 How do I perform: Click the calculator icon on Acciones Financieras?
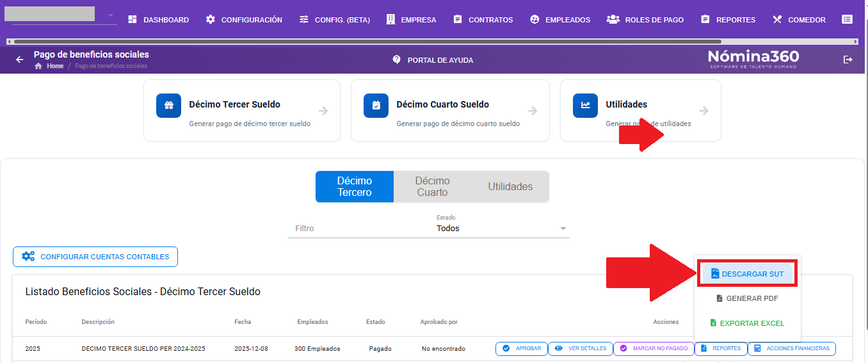point(758,349)
